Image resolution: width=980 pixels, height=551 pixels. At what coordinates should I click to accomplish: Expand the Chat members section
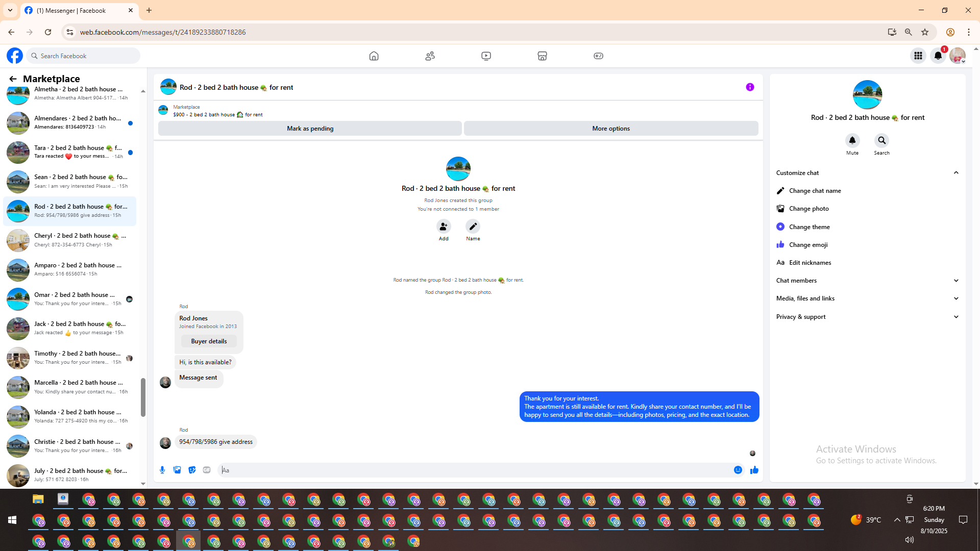tap(955, 281)
